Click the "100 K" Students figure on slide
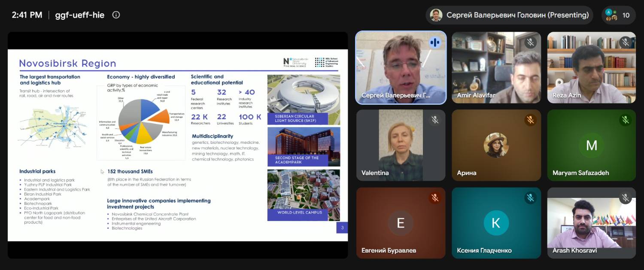The width and height of the screenshot is (644, 270). [x=250, y=117]
